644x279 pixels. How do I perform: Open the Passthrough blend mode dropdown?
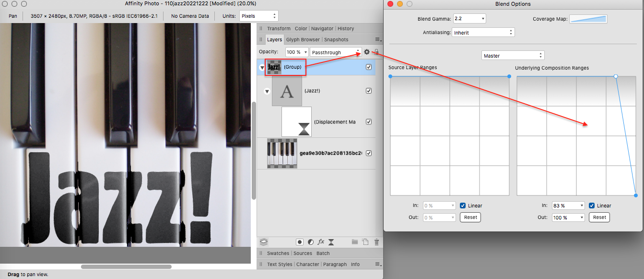[336, 52]
